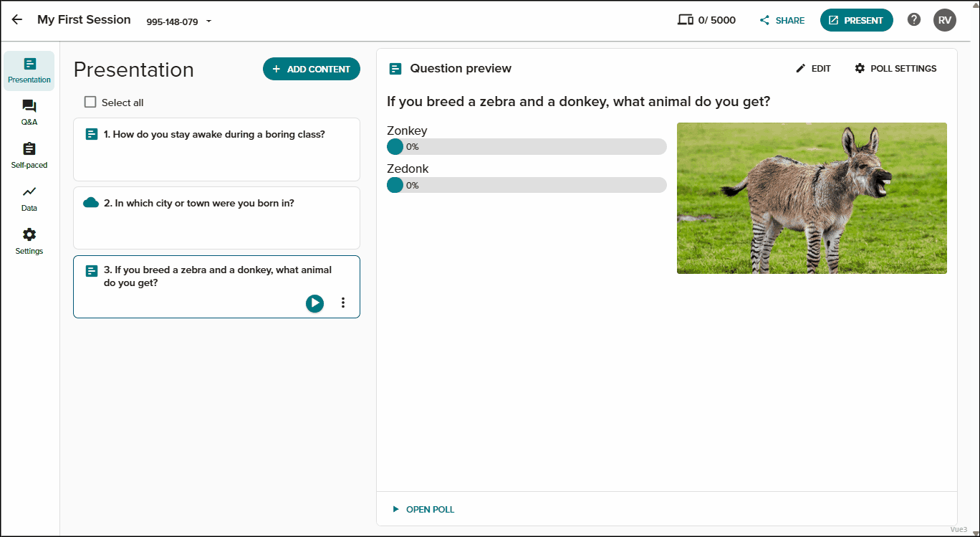Click the Share button
This screenshot has height=537, width=980.
[782, 20]
